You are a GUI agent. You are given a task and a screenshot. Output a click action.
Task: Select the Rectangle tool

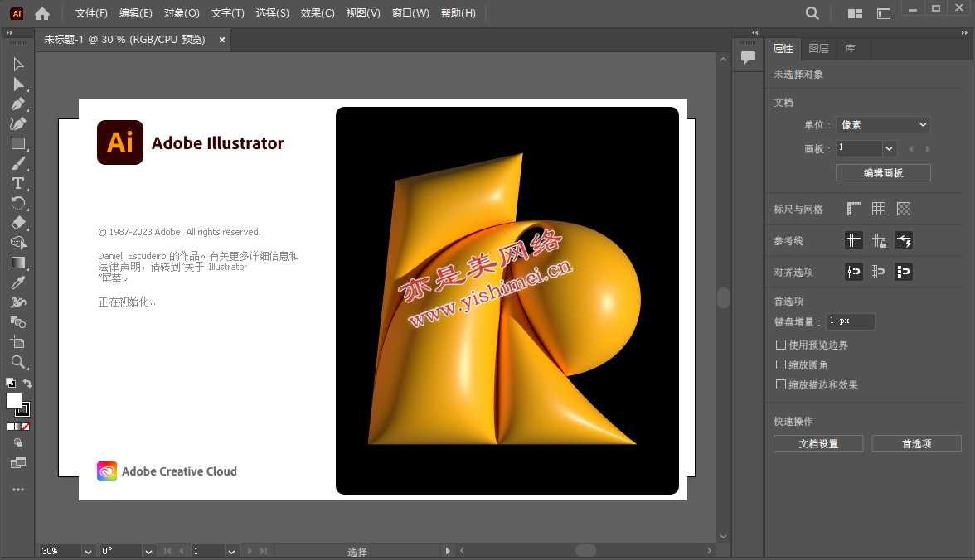tap(18, 143)
